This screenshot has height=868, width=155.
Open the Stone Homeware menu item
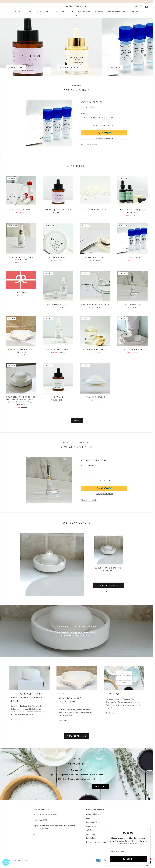116,12
